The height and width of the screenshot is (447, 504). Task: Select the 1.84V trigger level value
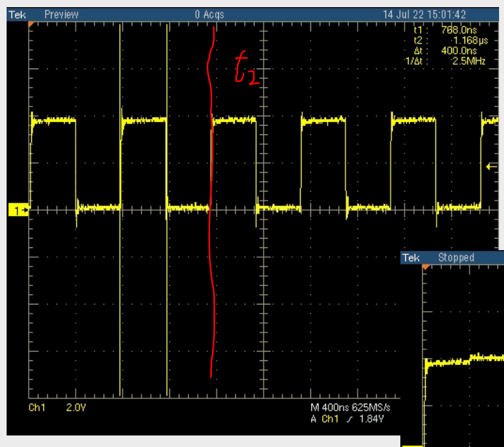coord(371,419)
